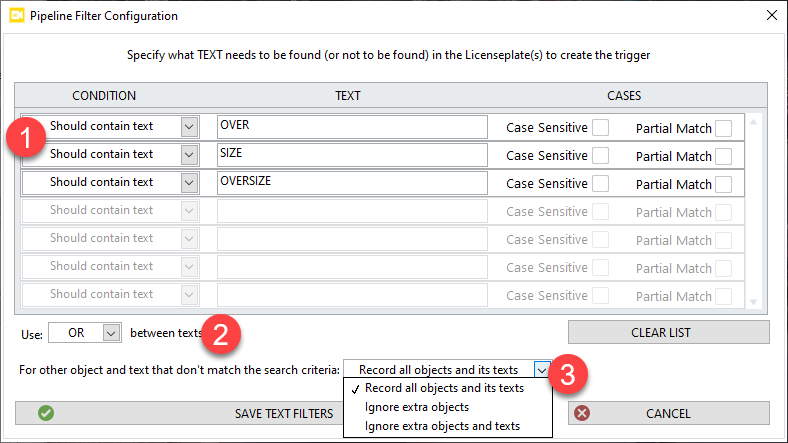Select 'Ignore extra objects' option

coord(416,407)
